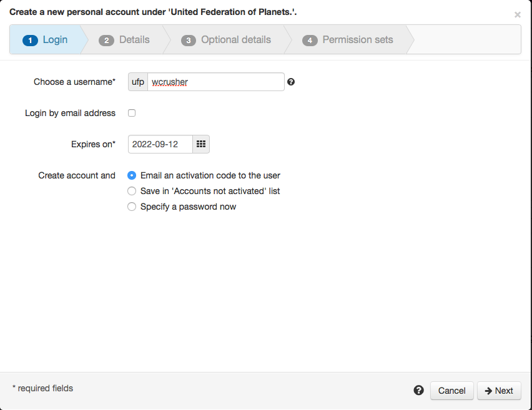The width and height of the screenshot is (532, 410).
Task: Switch to the Details step
Action: 134,39
